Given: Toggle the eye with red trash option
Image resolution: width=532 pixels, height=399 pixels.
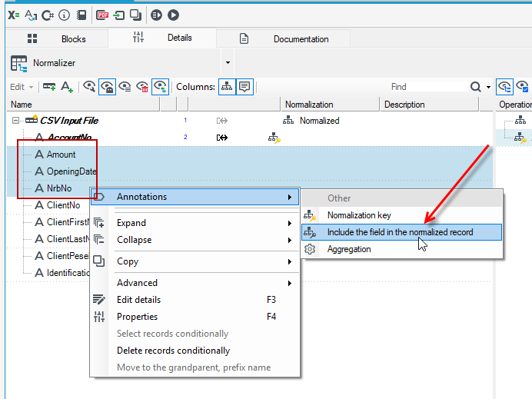Looking at the screenshot, I should tap(142, 87).
